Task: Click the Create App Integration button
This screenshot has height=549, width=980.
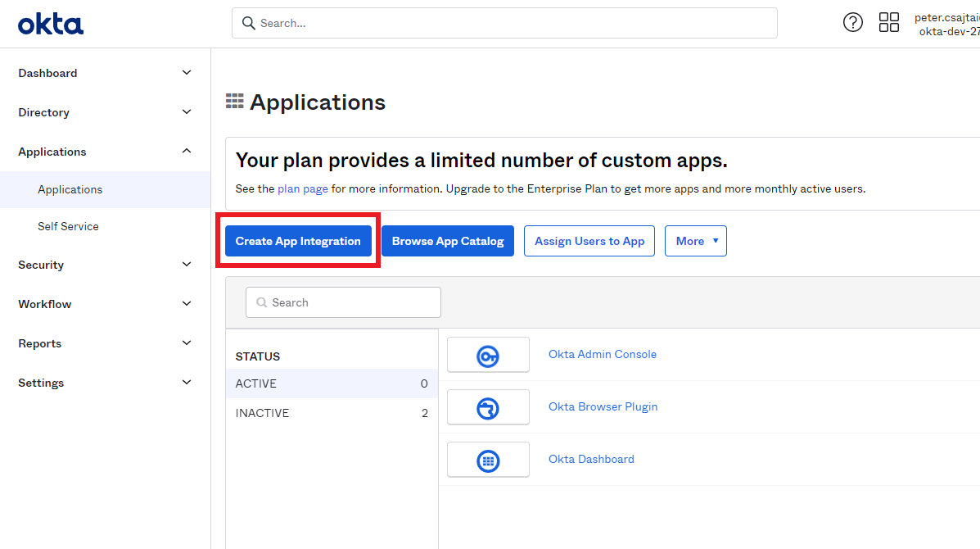Action: (x=297, y=241)
